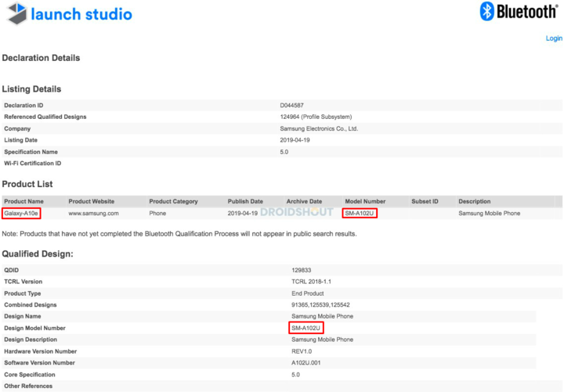Click the QDID value 129833
The image size is (564, 392).
(x=302, y=269)
